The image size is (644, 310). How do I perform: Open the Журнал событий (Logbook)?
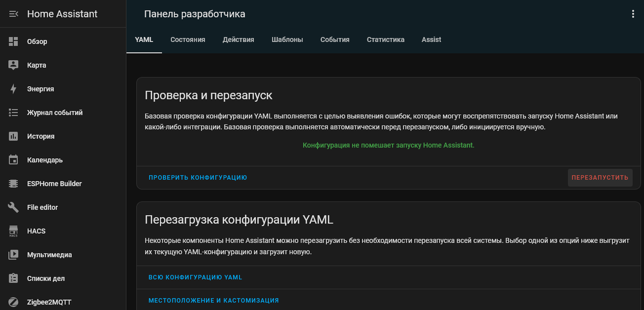(x=54, y=112)
